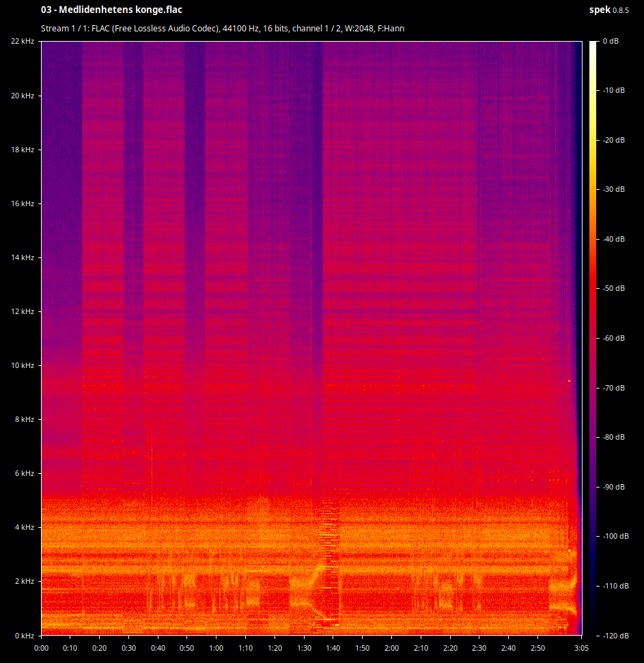Click the file name '03 - Medlidenhetens konge.flac'
Image resolution: width=644 pixels, height=663 pixels.
[x=111, y=10]
